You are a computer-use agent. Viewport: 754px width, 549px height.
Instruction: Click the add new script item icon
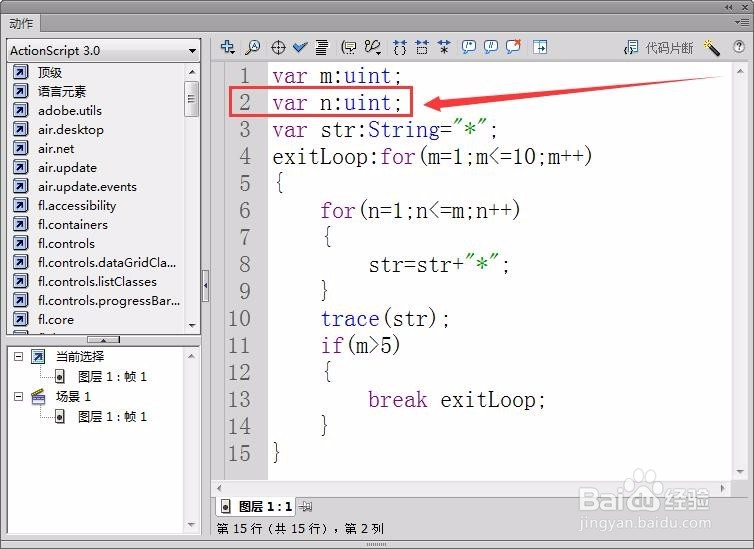coord(227,47)
